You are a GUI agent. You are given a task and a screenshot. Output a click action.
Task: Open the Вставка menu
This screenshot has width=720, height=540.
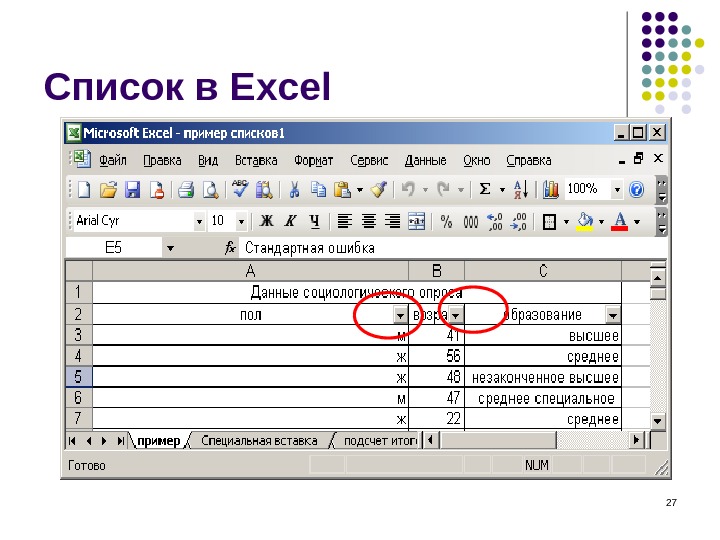coord(256,160)
